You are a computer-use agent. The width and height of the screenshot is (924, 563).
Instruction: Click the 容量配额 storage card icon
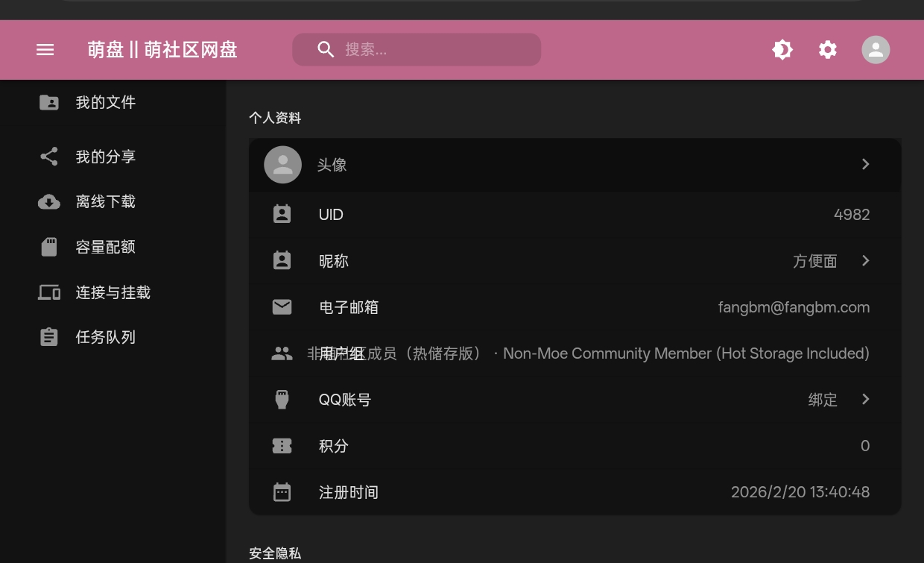click(49, 247)
